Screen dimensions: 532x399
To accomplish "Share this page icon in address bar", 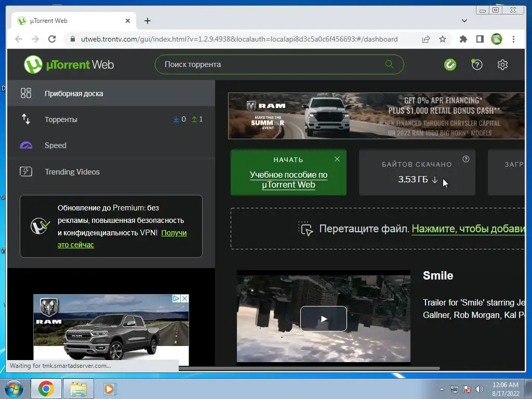I will pyautogui.click(x=426, y=39).
